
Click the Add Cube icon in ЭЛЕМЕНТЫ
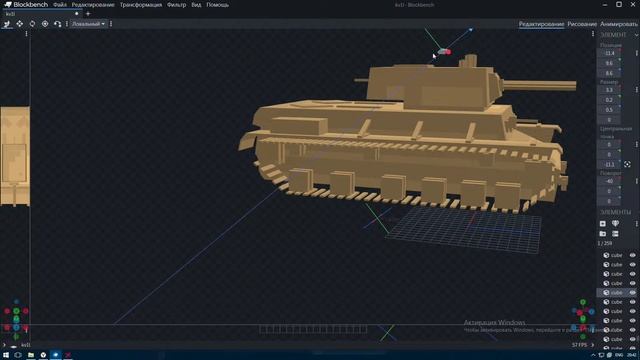(603, 224)
